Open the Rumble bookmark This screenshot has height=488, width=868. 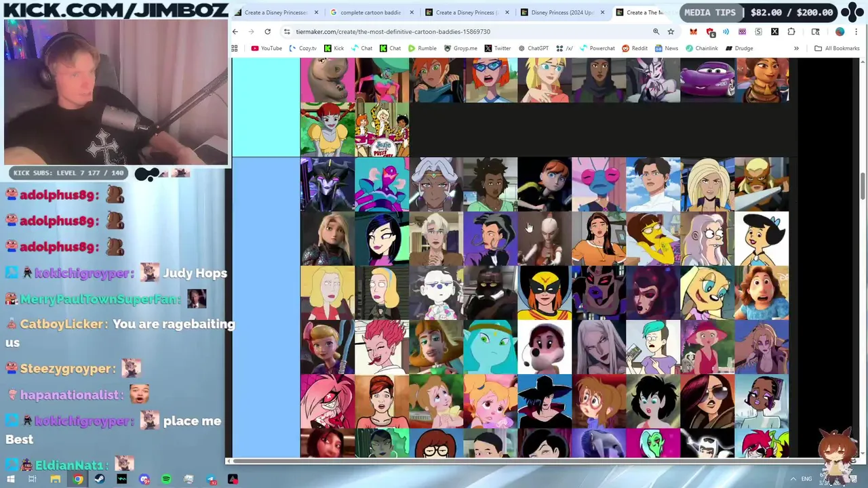coord(422,48)
